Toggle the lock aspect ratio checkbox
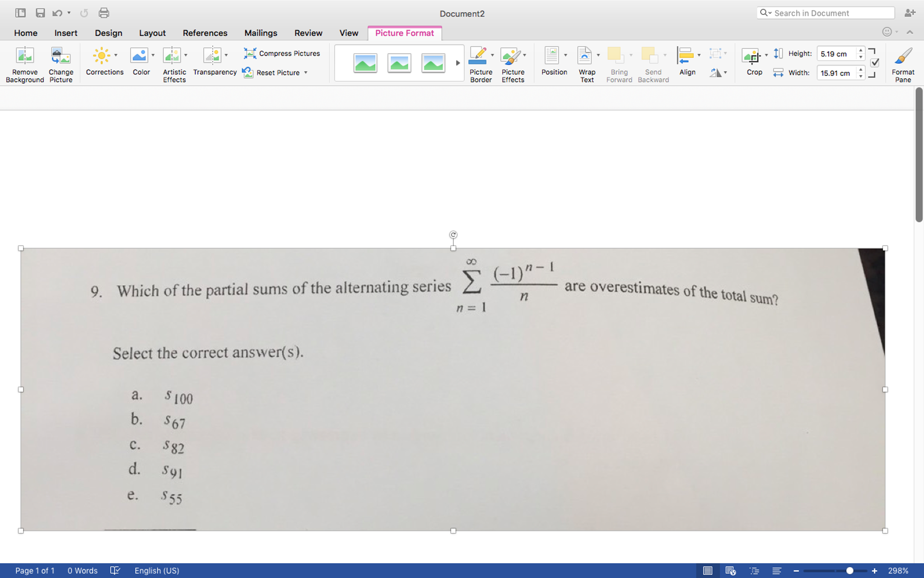Viewport: 924px width, 578px height. [874, 62]
